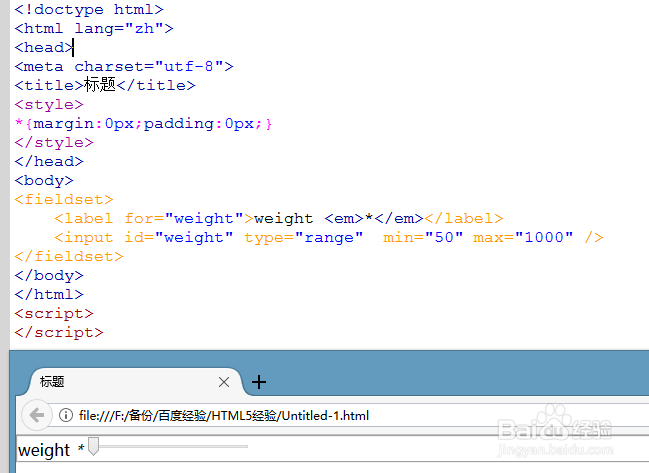Screen dimensions: 649x473
Task: Click the opening <style> tag line
Action: [49, 104]
